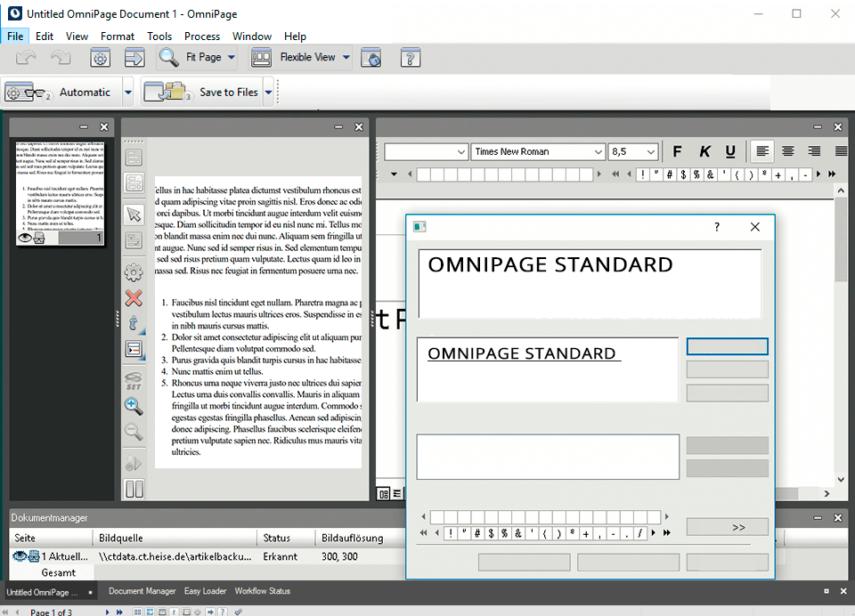The width and height of the screenshot is (855, 616).
Task: Open the Flexible View dropdown arrow
Action: tap(346, 58)
